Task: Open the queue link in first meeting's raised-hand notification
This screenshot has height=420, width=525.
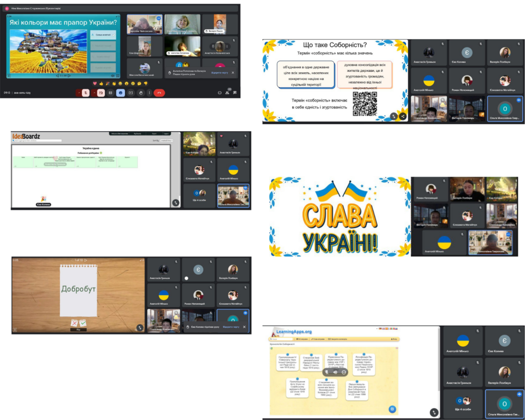Action: coord(219,73)
